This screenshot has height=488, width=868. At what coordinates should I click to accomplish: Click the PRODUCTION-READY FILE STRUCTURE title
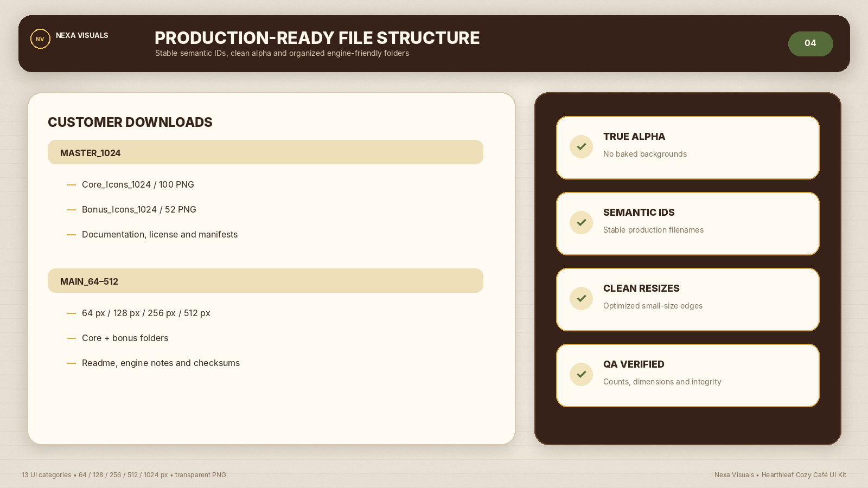coord(317,38)
